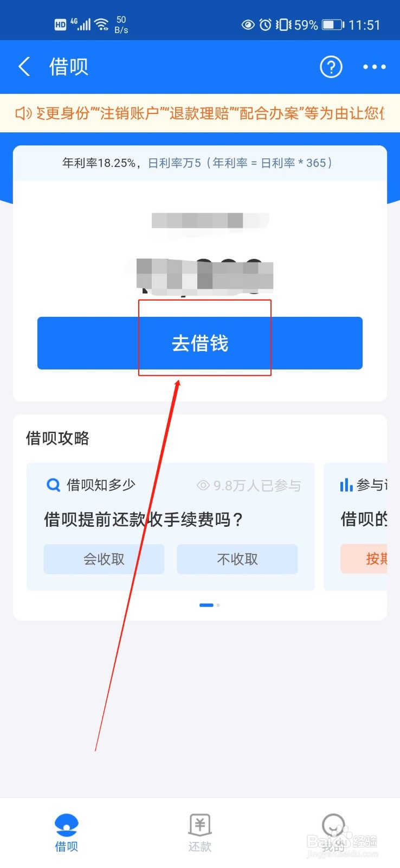Image resolution: width=400 pixels, height=868 pixels.
Task: Open the three-dot more options menu
Action: pos(375,67)
